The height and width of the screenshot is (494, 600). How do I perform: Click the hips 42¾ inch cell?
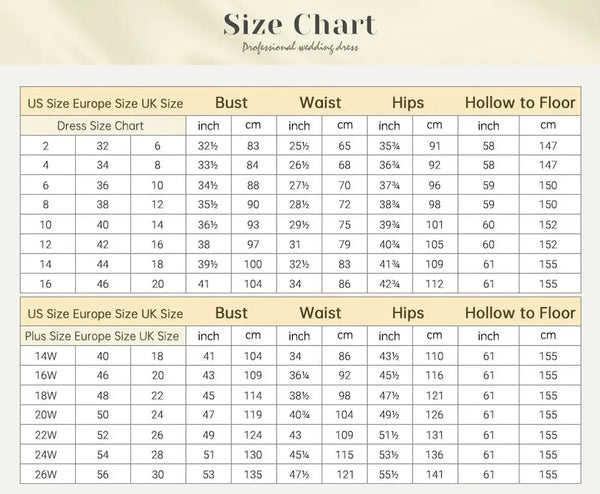[390, 284]
